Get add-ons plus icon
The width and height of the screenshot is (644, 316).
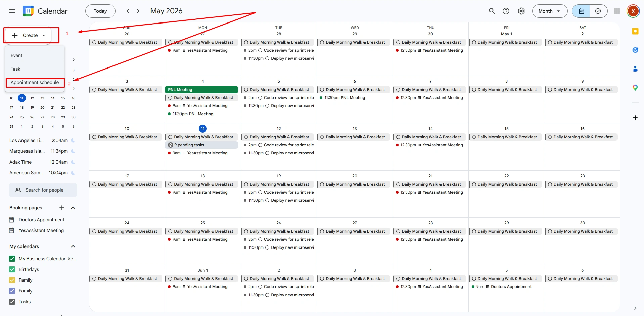635,118
